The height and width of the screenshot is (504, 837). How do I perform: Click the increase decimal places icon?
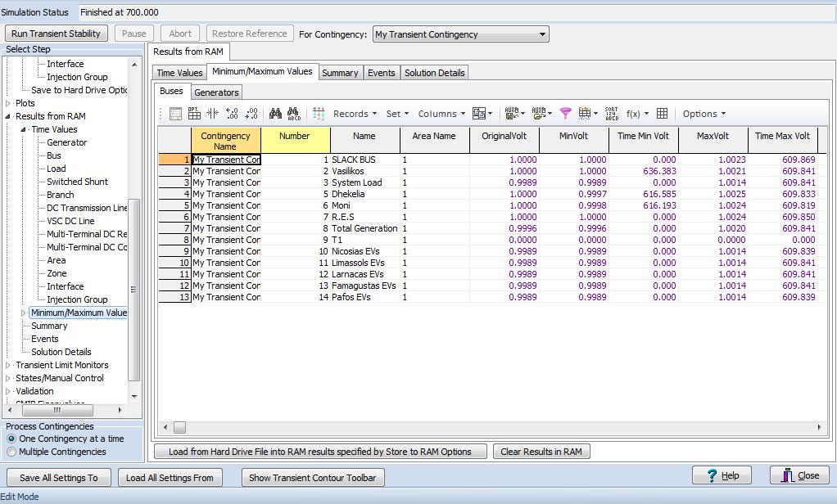[232, 114]
